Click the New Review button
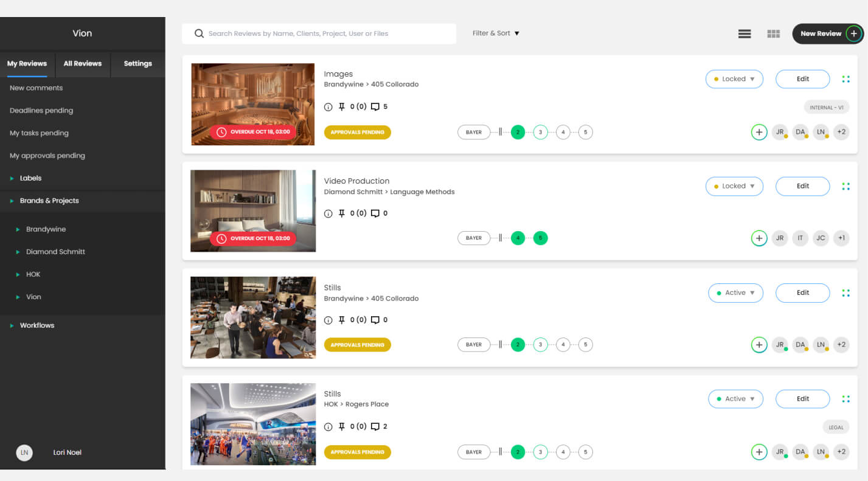 pyautogui.click(x=827, y=33)
